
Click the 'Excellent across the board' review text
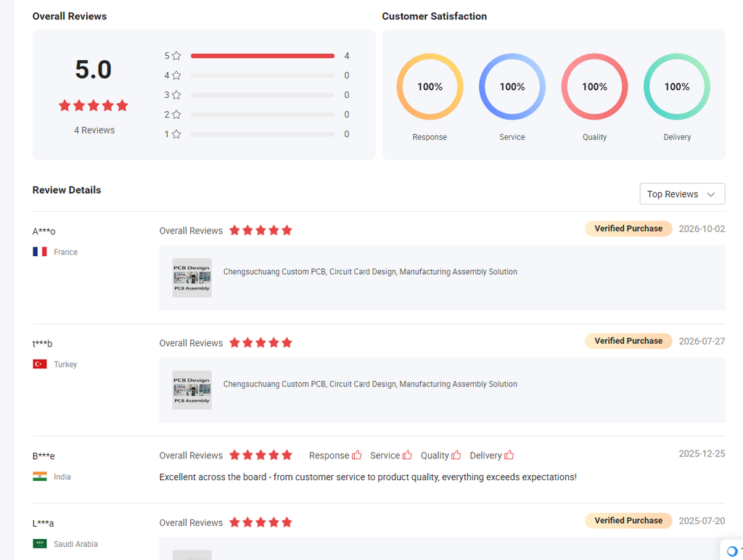(368, 477)
